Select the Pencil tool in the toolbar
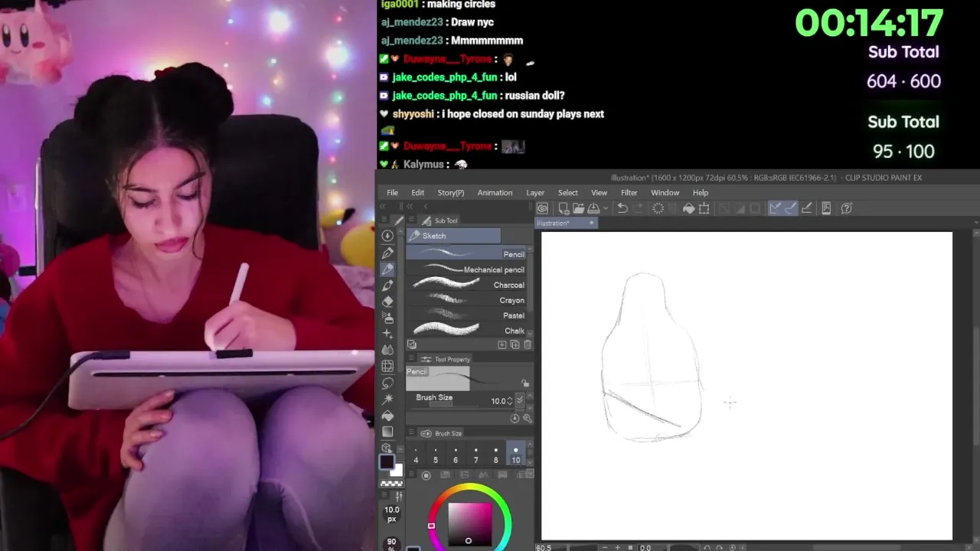980x551 pixels. (x=387, y=269)
